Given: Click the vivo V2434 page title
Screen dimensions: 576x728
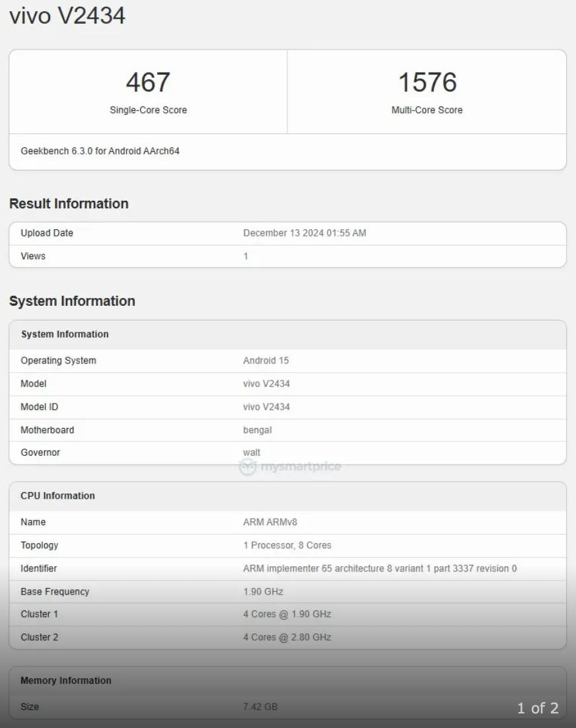Looking at the screenshot, I should pyautogui.click(x=67, y=15).
